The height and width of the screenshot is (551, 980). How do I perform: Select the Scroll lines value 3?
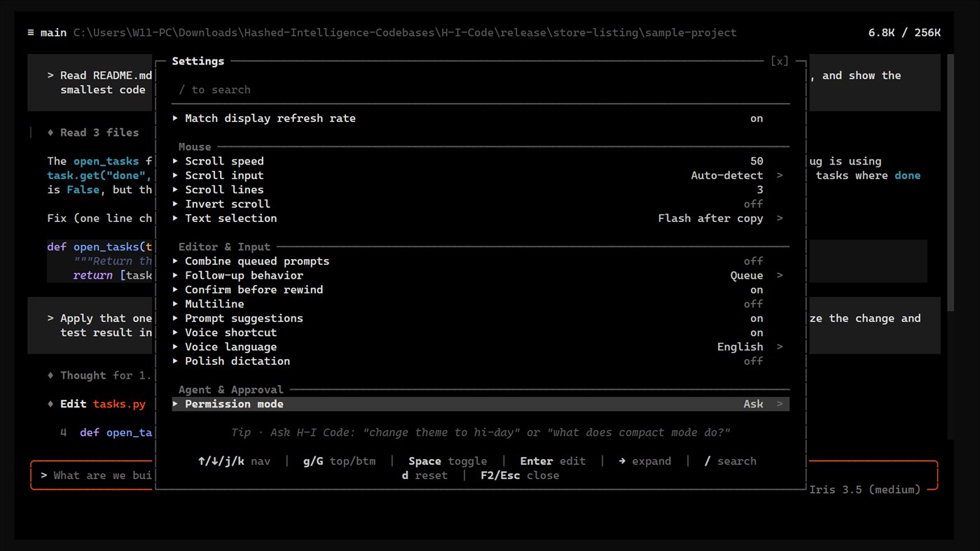point(760,190)
